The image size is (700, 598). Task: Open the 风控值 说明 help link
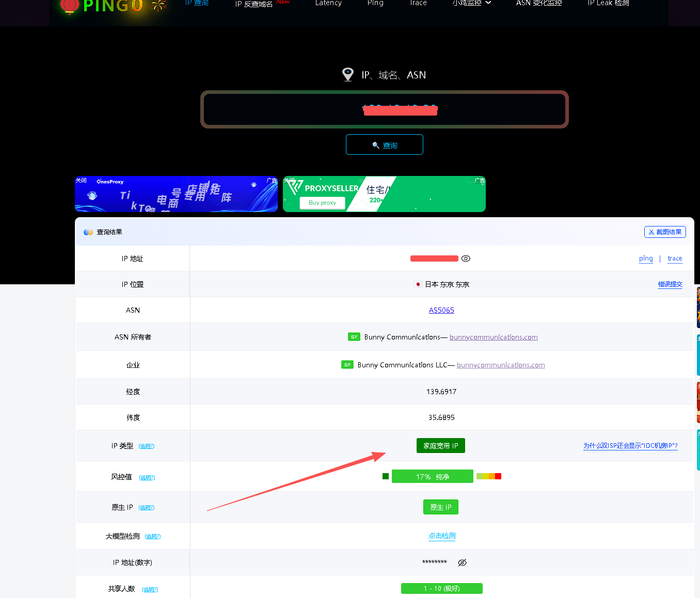(x=147, y=478)
